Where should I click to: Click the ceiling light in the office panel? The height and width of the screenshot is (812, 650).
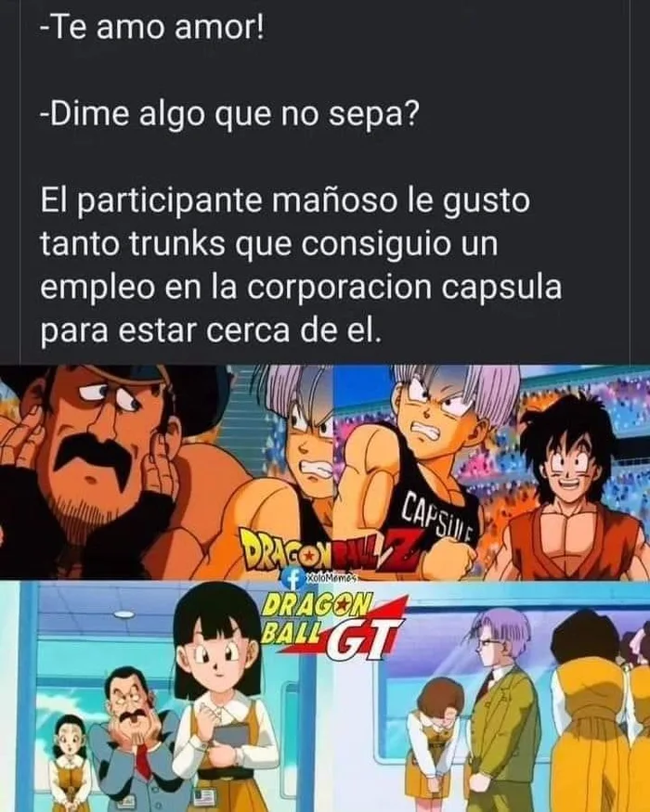pos(124,614)
